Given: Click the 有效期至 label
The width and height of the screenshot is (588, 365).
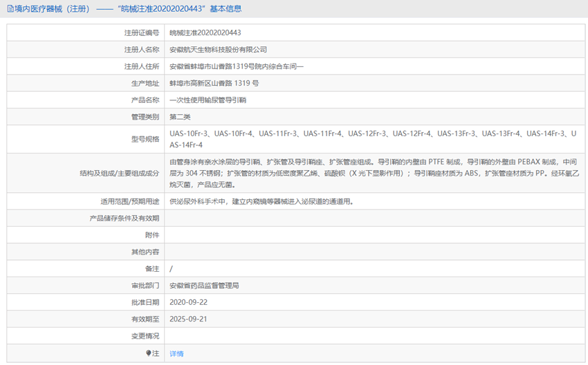Looking at the screenshot, I should point(145,319).
